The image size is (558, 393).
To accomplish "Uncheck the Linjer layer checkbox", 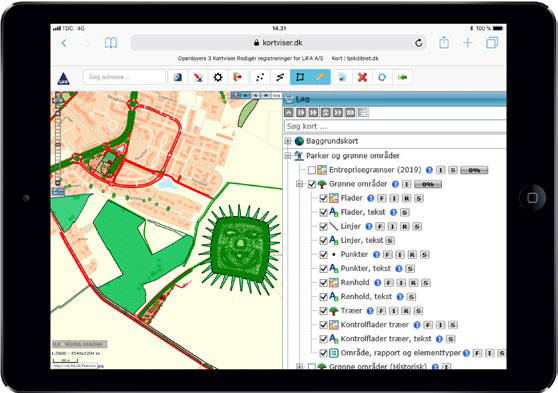I will 323,226.
